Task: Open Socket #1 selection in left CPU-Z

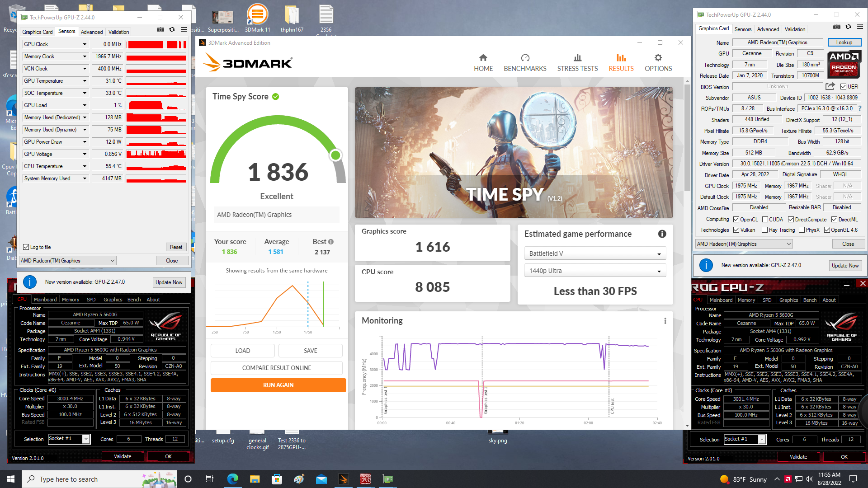Action: coord(69,439)
